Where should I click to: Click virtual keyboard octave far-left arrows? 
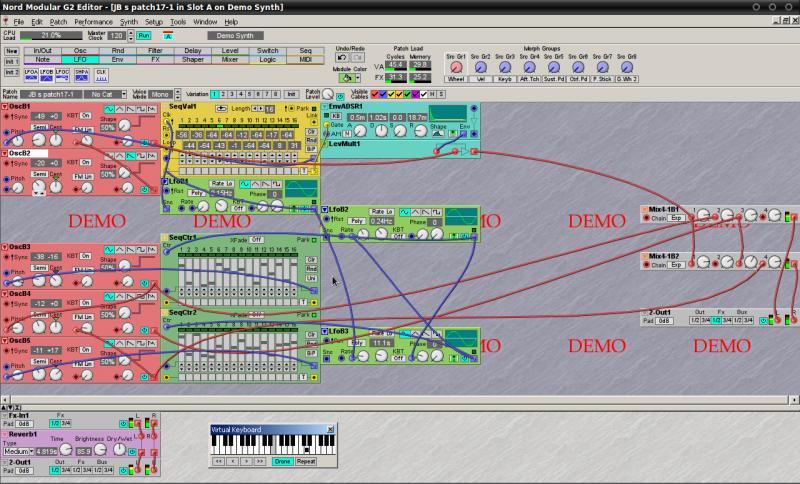[218, 461]
